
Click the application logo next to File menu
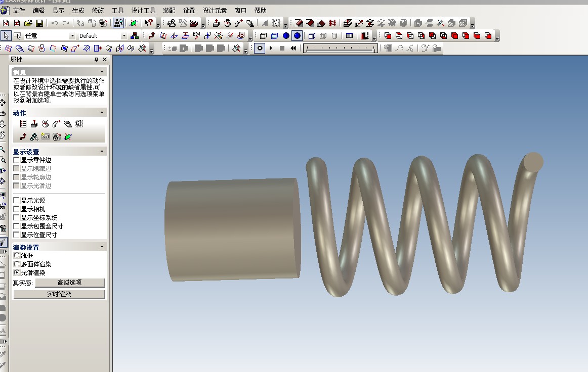(5, 11)
